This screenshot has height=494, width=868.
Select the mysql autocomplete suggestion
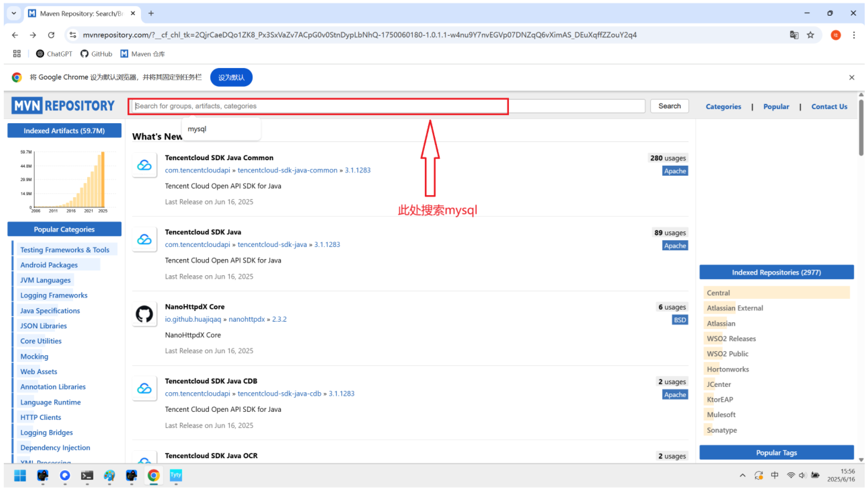point(221,129)
